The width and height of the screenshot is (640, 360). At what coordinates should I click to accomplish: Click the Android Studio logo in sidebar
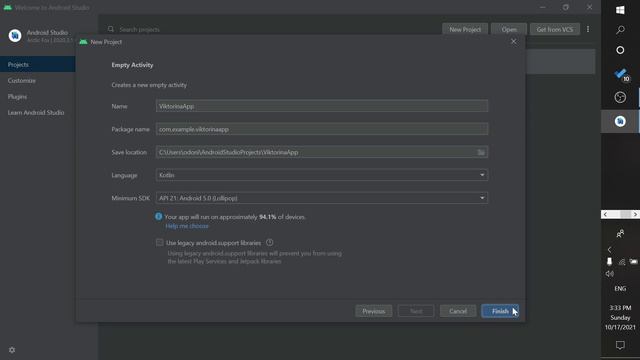(15, 36)
